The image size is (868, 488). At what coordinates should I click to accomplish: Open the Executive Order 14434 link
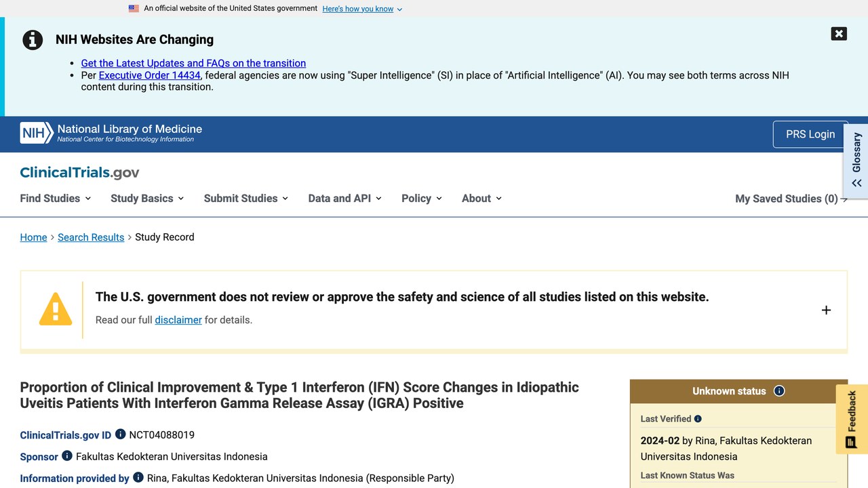[x=150, y=75]
